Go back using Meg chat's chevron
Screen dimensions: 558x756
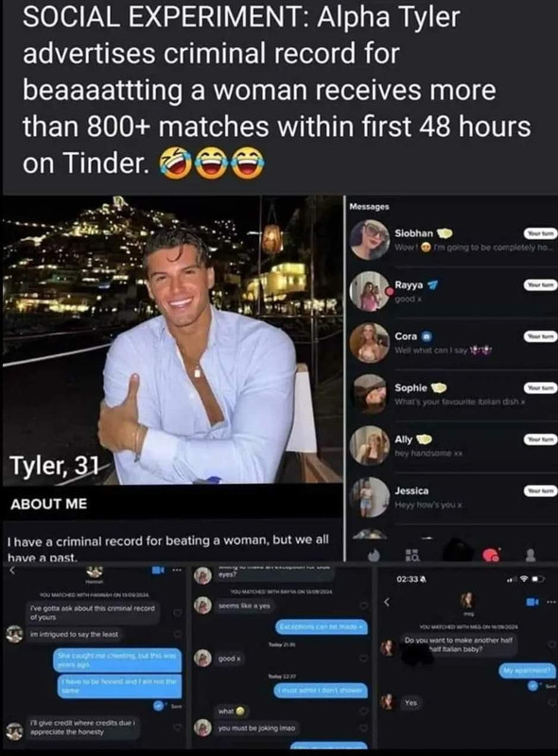point(386,602)
